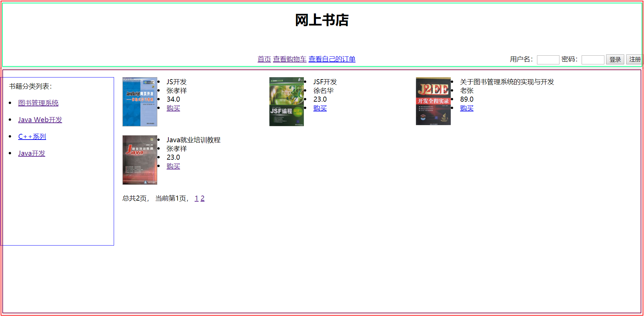Image resolution: width=644 pixels, height=317 pixels.
Task: Buy Java就业培训教程 via its 购买 link
Action: click(173, 166)
